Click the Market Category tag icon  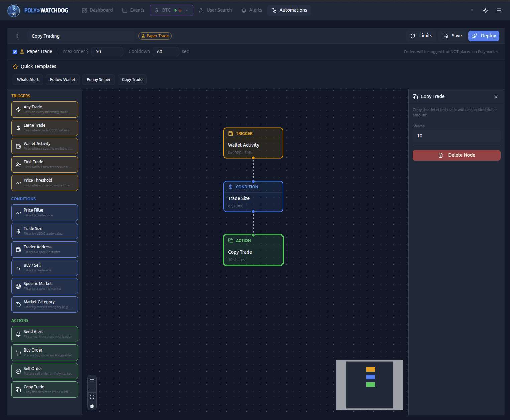(18, 305)
